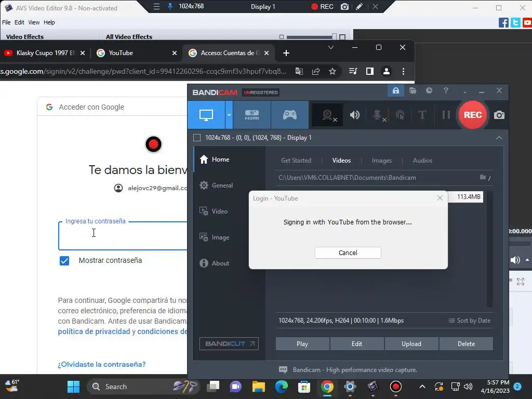This screenshot has height=399, width=532.
Task: Click the Bandicam output folder path
Action: (347, 178)
